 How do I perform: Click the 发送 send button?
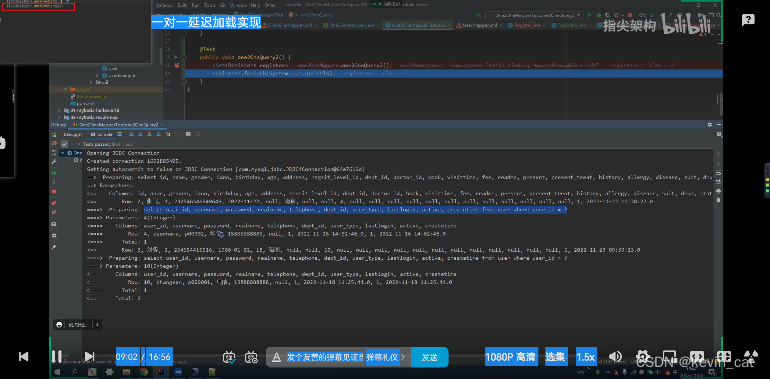tap(430, 357)
